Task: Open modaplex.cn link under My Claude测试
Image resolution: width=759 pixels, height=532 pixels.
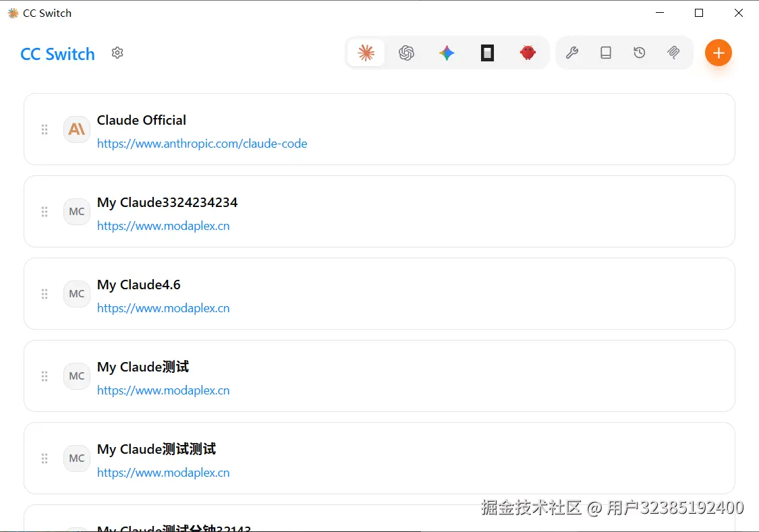Action: click(163, 390)
